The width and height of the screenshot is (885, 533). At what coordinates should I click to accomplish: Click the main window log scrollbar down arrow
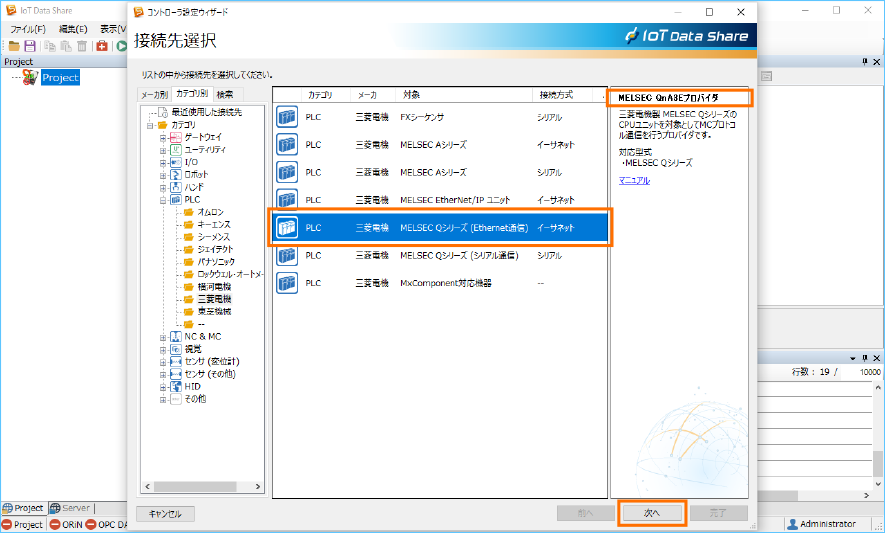coord(878,484)
